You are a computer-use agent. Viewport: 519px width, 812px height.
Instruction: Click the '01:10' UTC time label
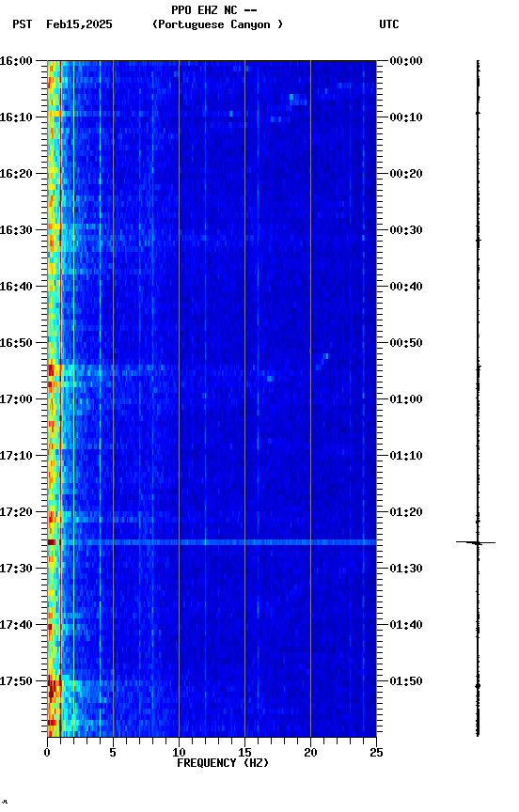406,456
